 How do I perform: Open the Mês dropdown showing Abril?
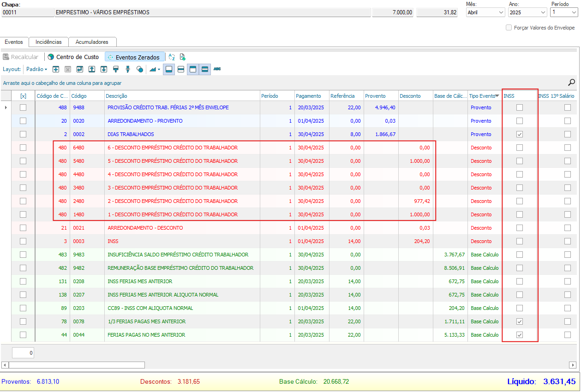pyautogui.click(x=485, y=12)
